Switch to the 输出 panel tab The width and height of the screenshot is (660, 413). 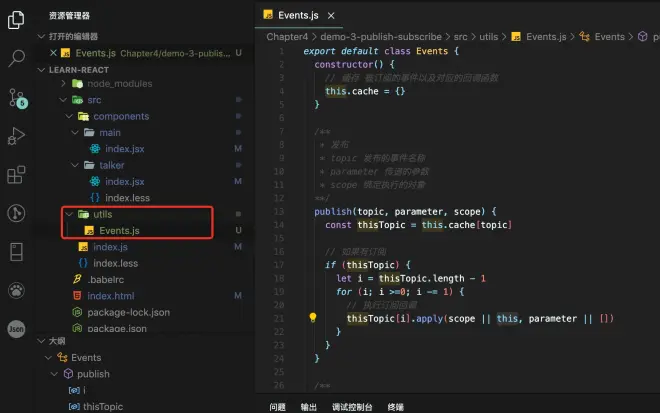pos(309,407)
